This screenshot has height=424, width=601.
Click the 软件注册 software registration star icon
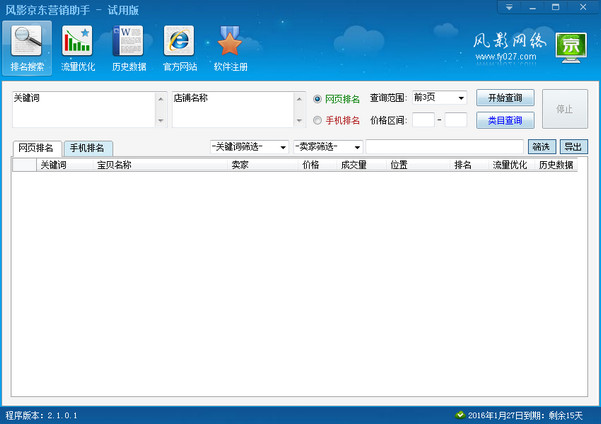(x=231, y=48)
